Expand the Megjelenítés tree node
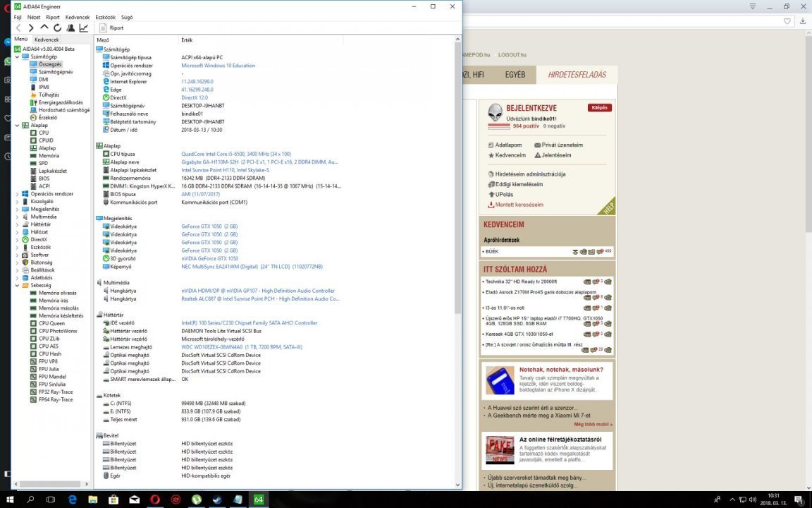 click(x=17, y=209)
